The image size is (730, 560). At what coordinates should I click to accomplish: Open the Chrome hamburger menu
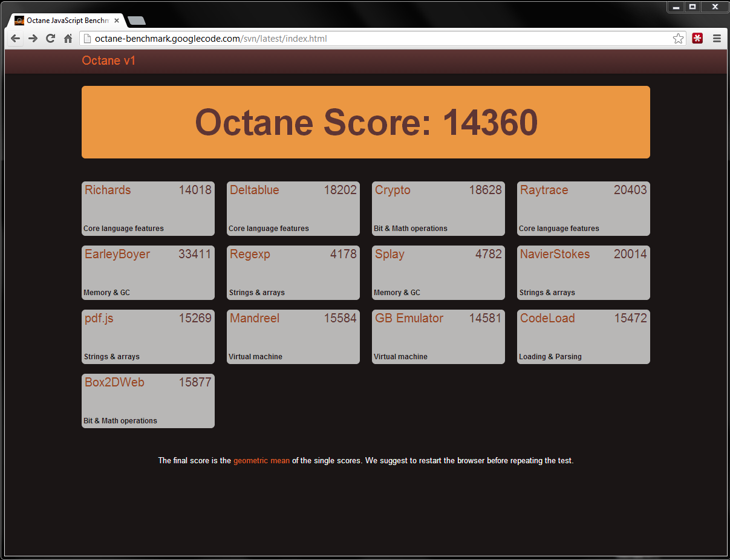[x=717, y=39]
